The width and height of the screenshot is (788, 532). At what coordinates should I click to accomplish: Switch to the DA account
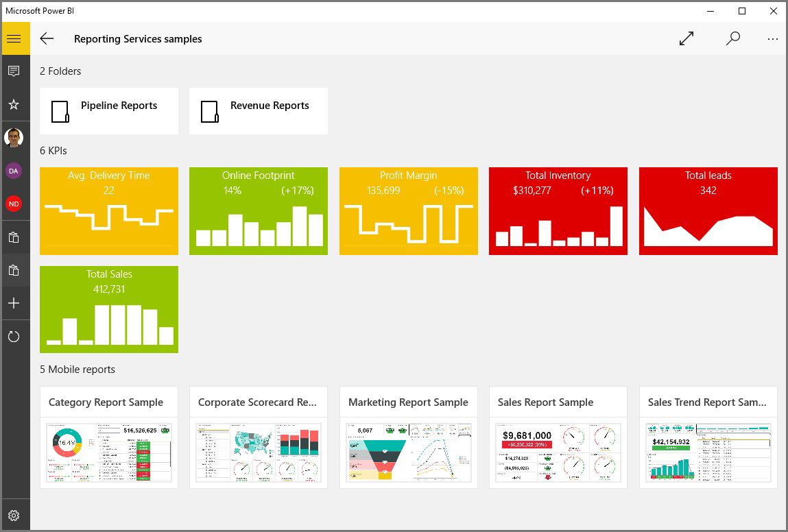coord(14,171)
